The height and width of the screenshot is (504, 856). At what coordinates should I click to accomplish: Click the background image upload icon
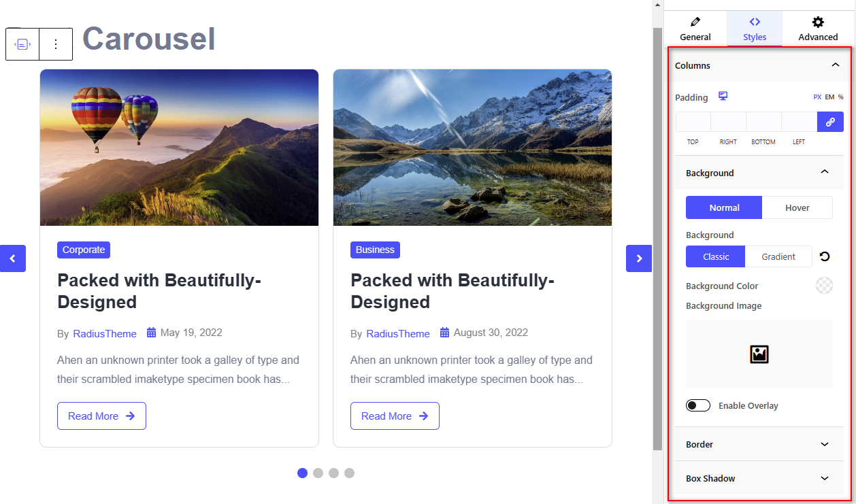[x=759, y=354]
